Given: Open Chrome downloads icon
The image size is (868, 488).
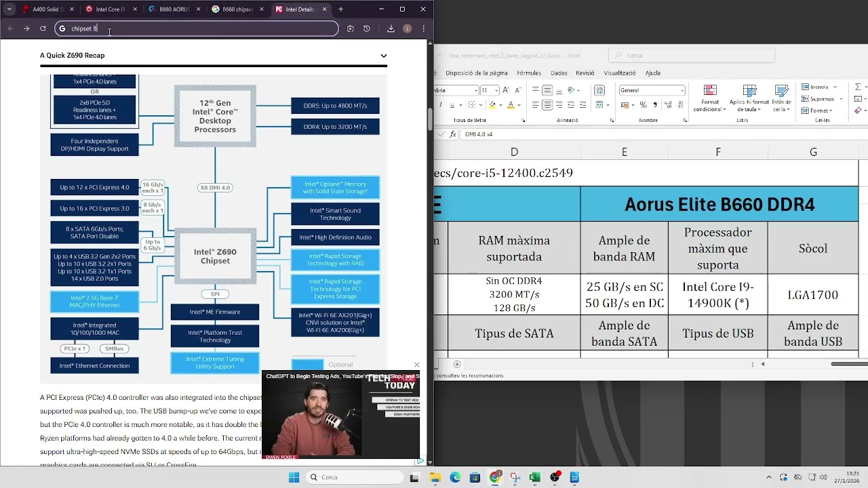Looking at the screenshot, I should [391, 28].
